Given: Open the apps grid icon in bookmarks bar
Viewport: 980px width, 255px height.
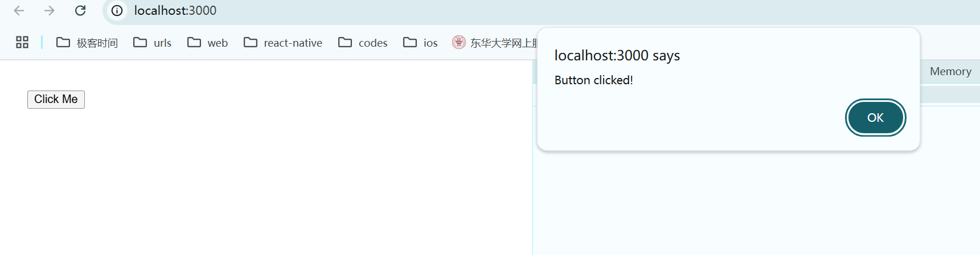Looking at the screenshot, I should (22, 42).
